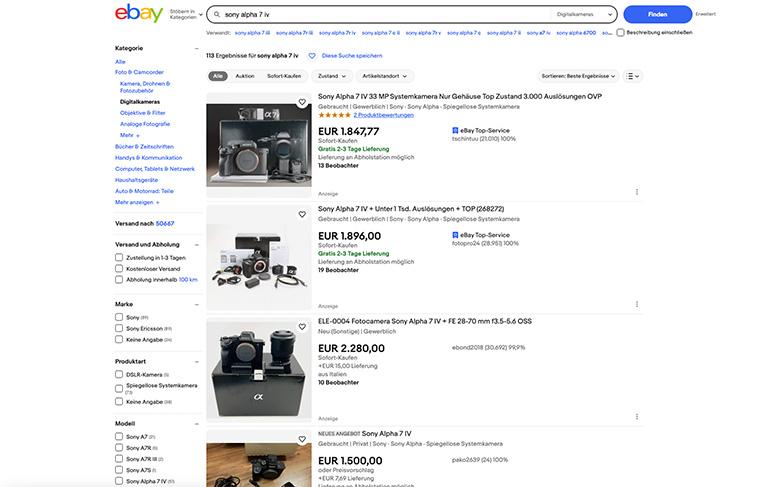The image size is (770, 487).
Task: Select the Sony A7R III model checkbox
Action: coord(119,459)
